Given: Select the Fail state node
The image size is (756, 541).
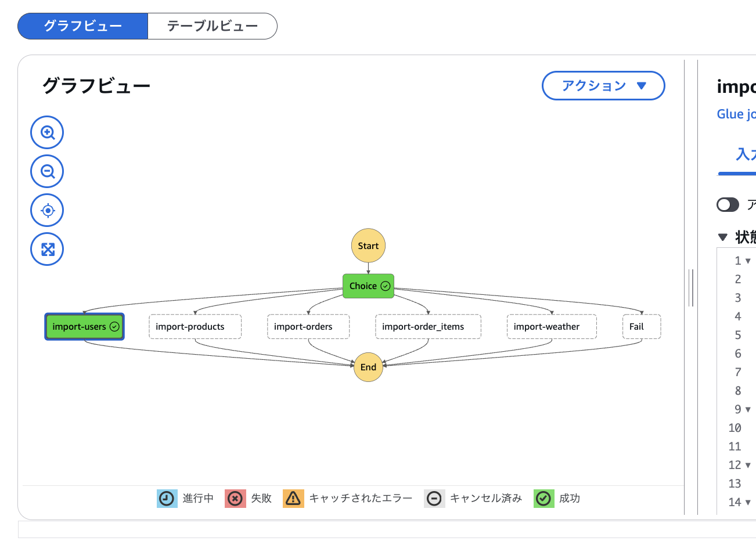Looking at the screenshot, I should [x=642, y=327].
